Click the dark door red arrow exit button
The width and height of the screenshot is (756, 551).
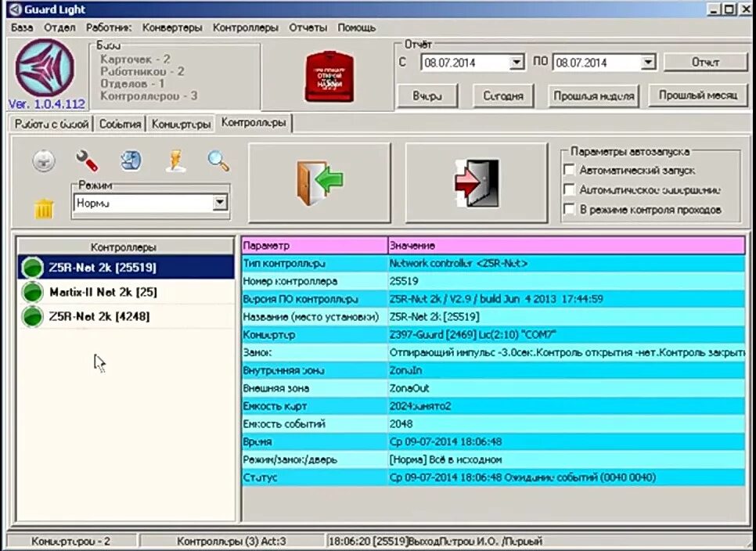(477, 182)
